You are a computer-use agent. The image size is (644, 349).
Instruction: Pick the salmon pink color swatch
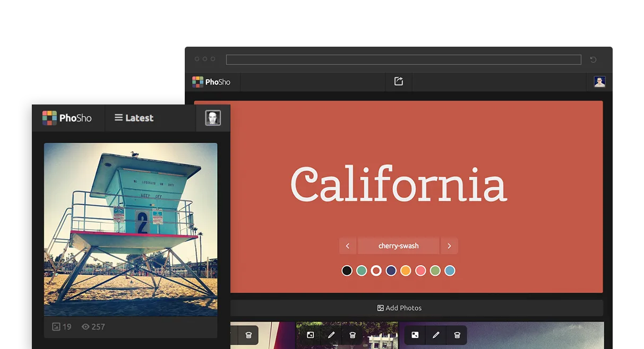click(x=420, y=271)
